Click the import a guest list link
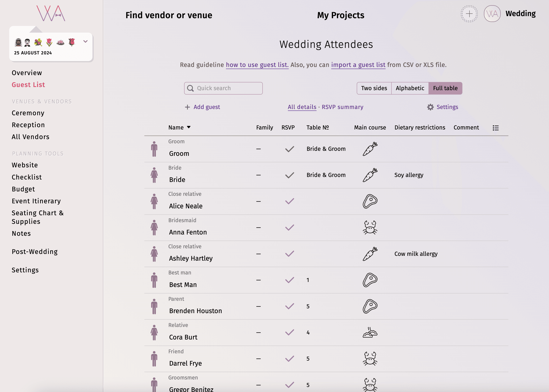The width and height of the screenshot is (549, 392). click(358, 65)
